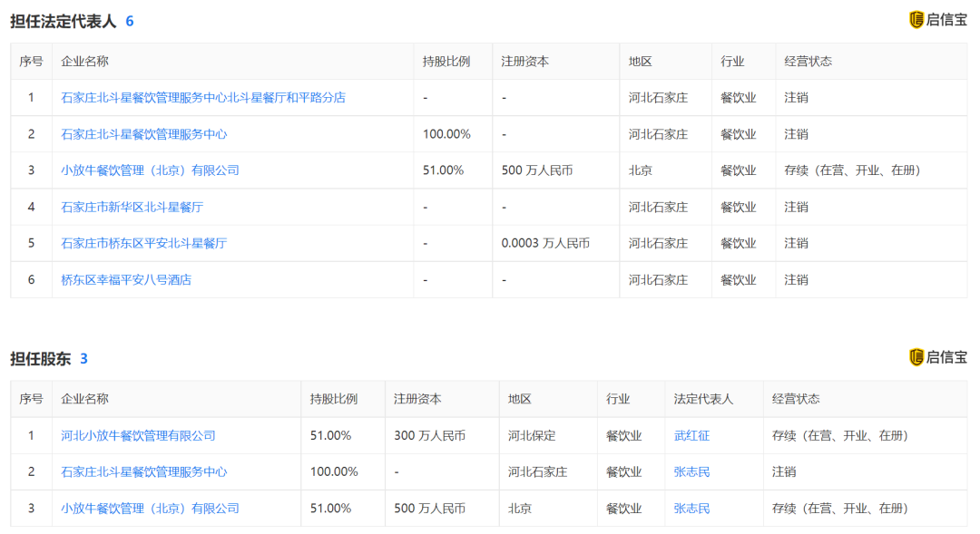Click 100.00% in legal representative table row 2
Screen dimensions: 980x534
446,134
